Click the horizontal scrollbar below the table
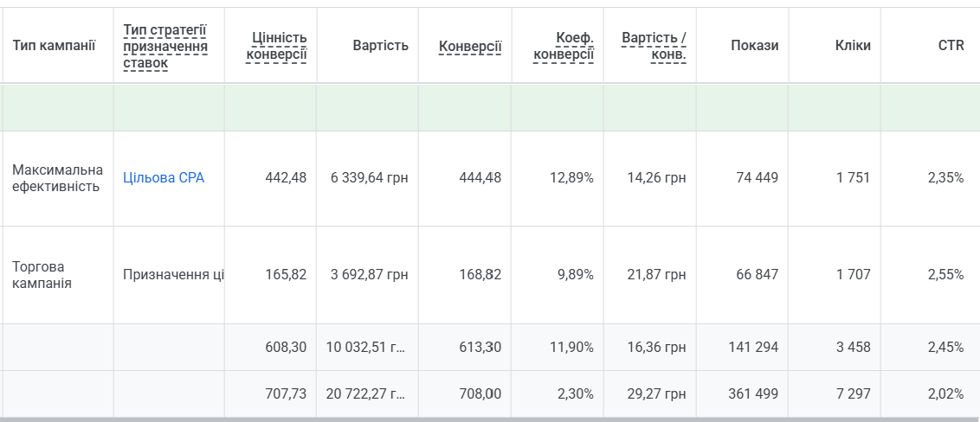The height and width of the screenshot is (422, 980). (x=490, y=419)
